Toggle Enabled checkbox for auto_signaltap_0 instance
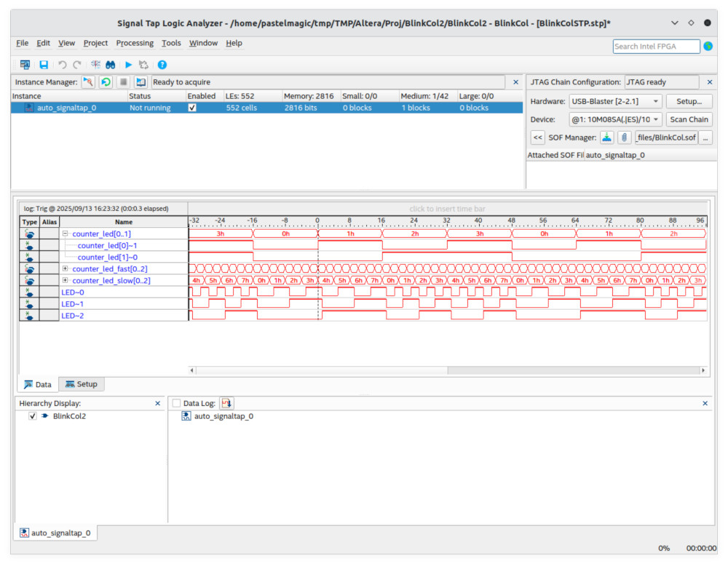Viewport: 728px width, 566px height. pos(192,108)
